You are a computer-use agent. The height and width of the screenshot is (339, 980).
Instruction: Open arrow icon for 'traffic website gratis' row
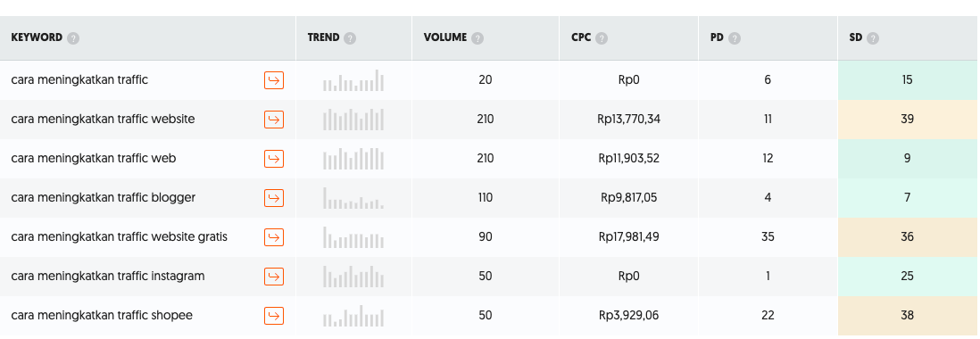coord(274,237)
